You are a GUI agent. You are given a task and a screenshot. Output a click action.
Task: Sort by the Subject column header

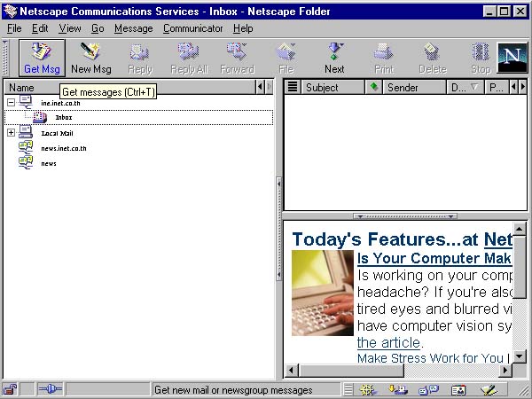332,87
